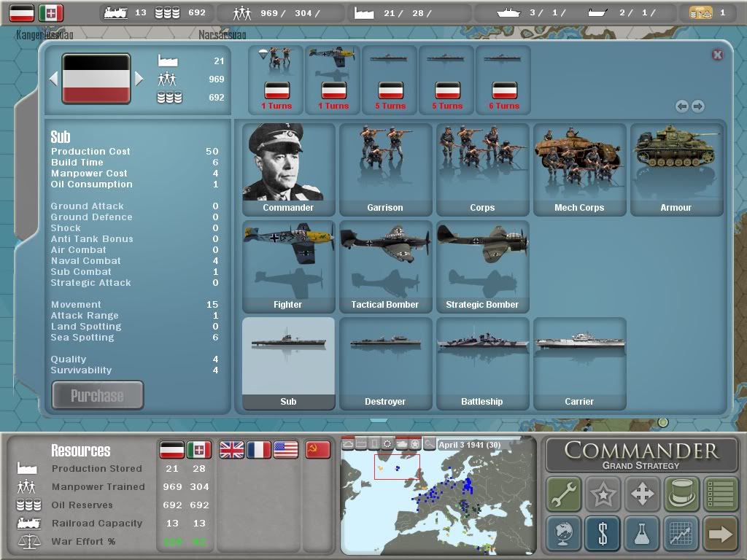Select the four-arrow move button

642,494
